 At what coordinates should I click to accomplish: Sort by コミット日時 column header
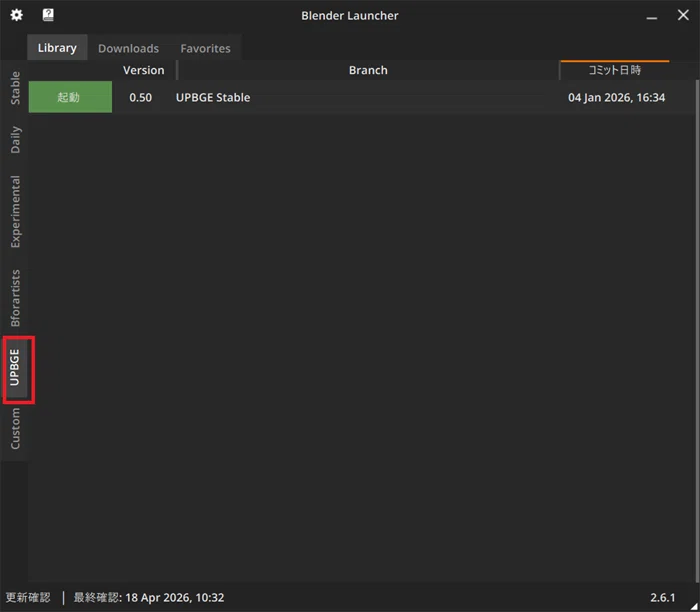pyautogui.click(x=614, y=70)
